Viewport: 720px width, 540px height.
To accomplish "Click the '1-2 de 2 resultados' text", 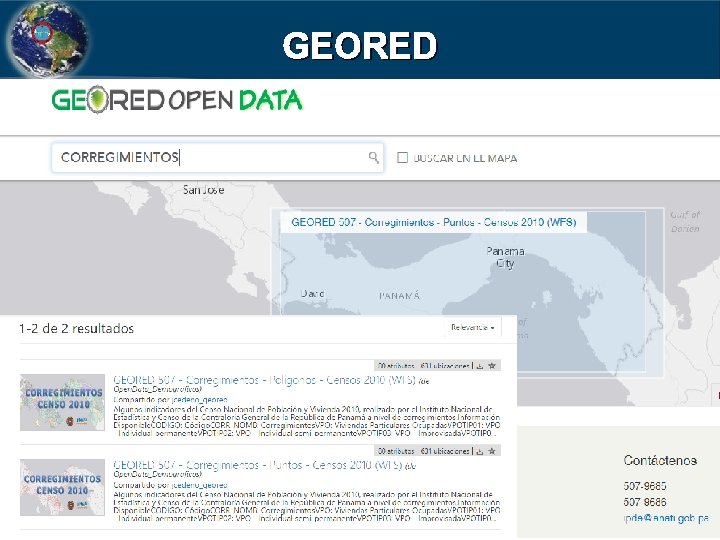I will click(76, 329).
